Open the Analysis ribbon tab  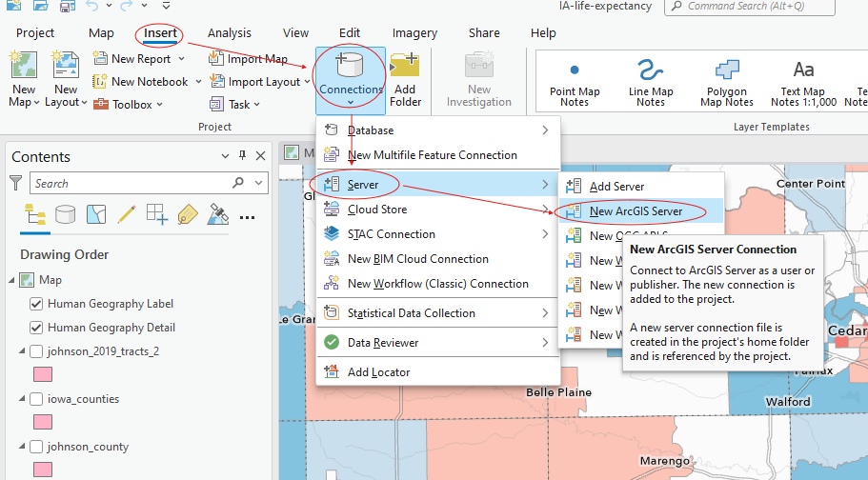coord(230,33)
